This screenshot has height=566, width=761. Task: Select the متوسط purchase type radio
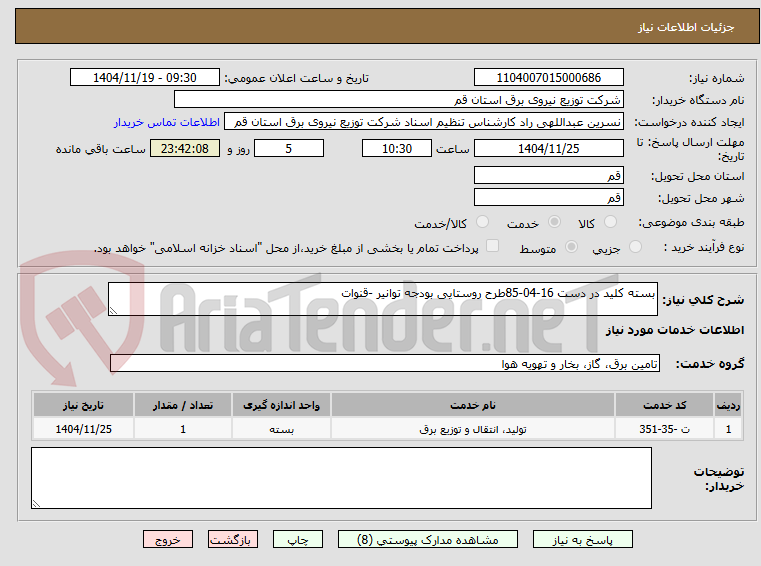[571, 247]
